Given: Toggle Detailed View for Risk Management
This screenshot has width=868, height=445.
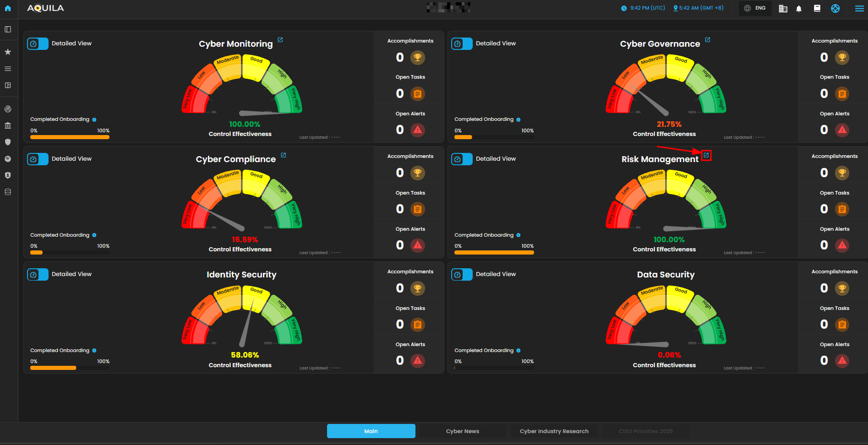Looking at the screenshot, I should [462, 159].
